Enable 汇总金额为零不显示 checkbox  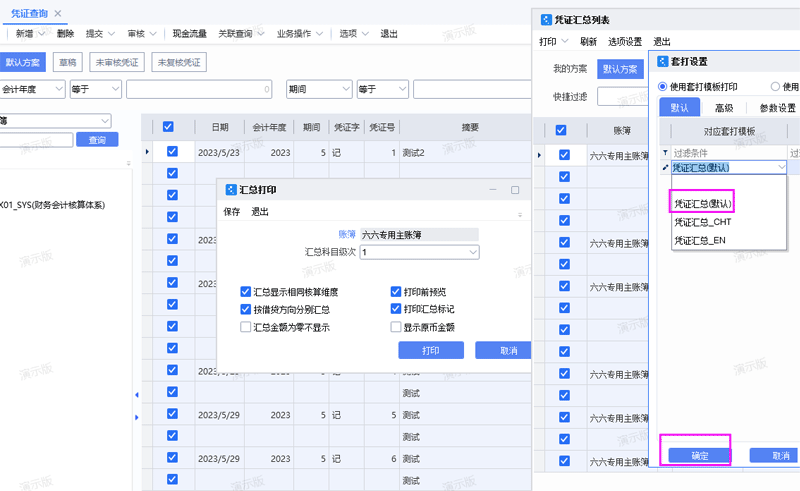[245, 327]
